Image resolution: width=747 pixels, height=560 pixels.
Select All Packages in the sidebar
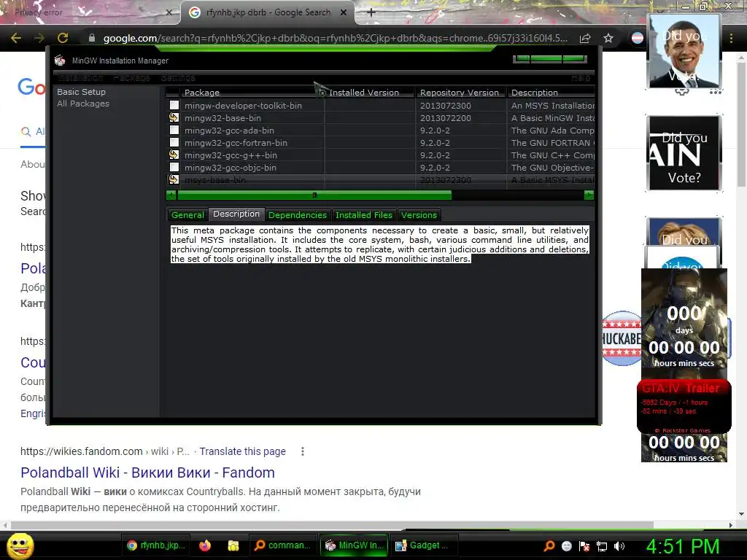coord(83,104)
